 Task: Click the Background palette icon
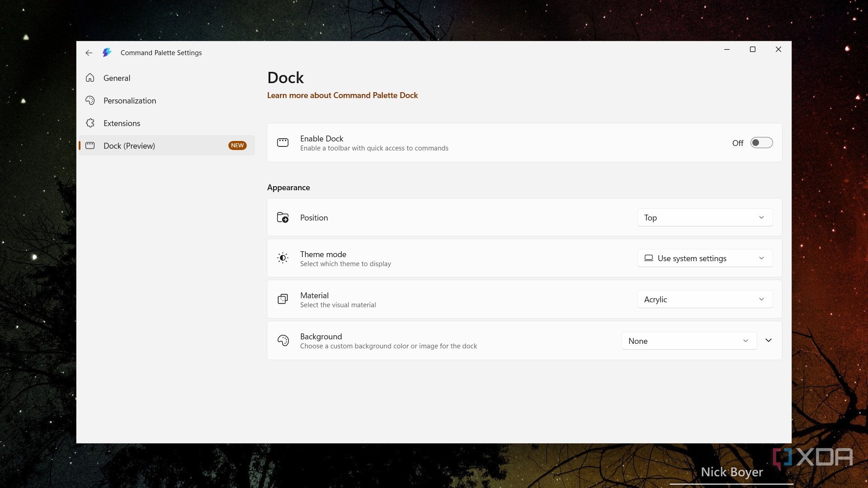[x=283, y=340]
